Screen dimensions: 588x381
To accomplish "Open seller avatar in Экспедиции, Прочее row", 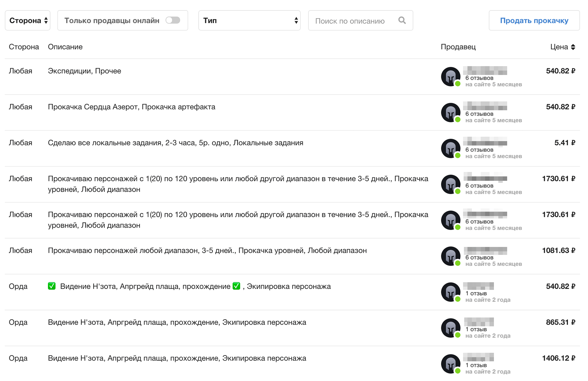I will (451, 76).
